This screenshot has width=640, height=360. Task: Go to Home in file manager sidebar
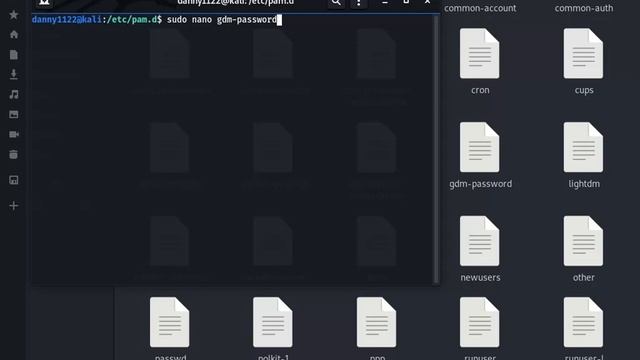[13, 34]
